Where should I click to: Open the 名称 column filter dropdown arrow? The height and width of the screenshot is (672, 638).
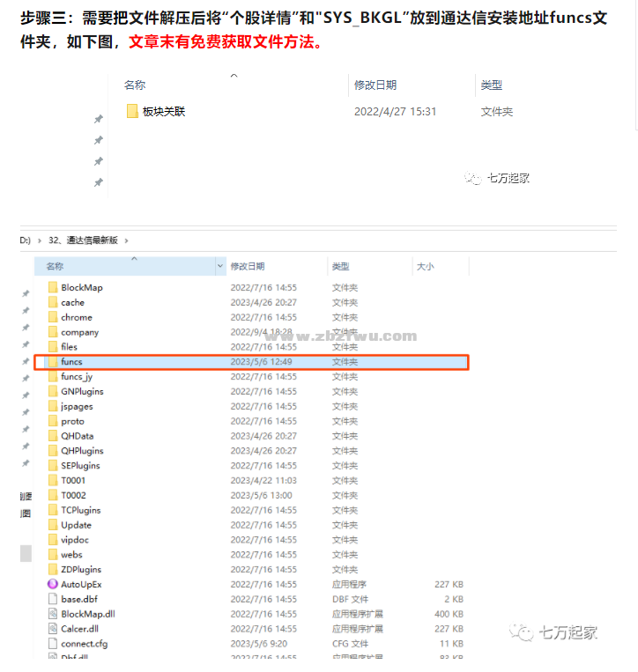(220, 266)
